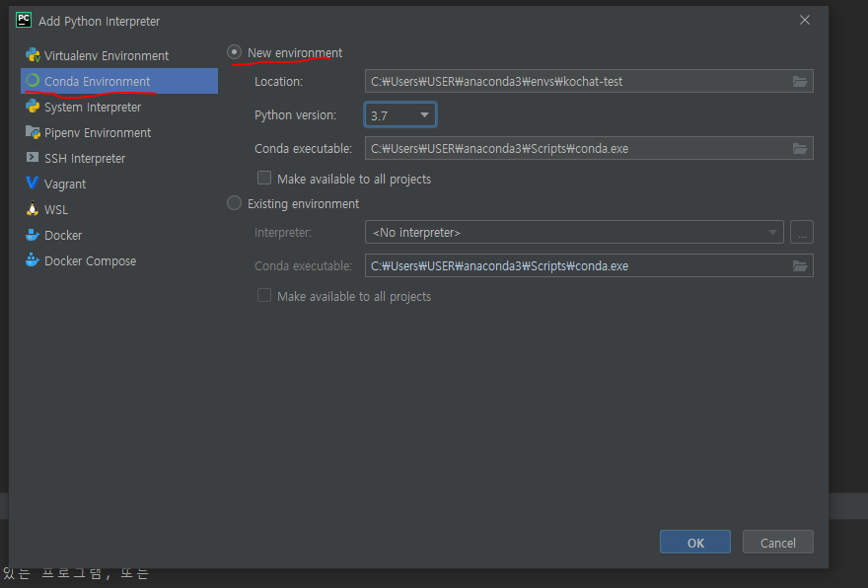Choose Docker interpreter type
The height and width of the screenshot is (588, 868).
click(x=119, y=235)
